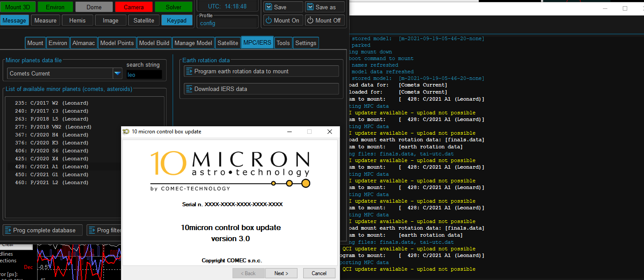Toggle the Message window button
Image resolution: width=644 pixels, height=280 pixels.
coord(14,20)
